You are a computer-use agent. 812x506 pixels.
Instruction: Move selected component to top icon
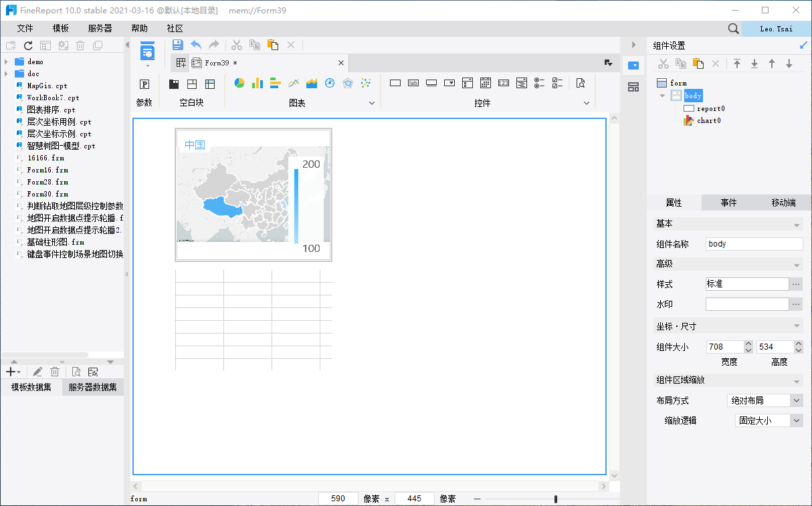[x=737, y=64]
